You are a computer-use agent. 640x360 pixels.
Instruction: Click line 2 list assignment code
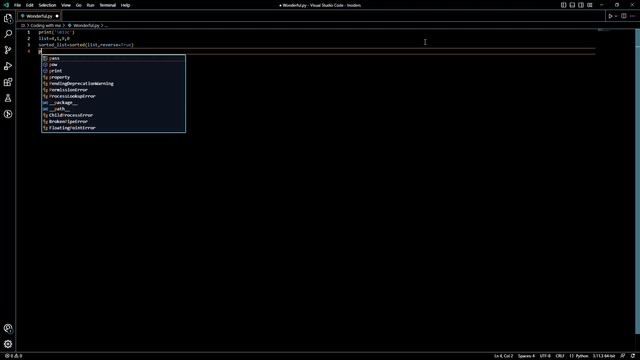[54, 38]
